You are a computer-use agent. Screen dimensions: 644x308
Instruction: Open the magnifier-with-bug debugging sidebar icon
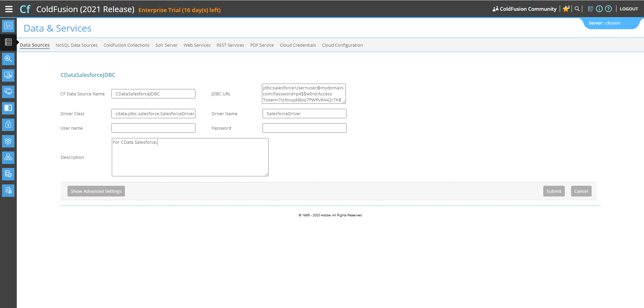click(x=8, y=59)
